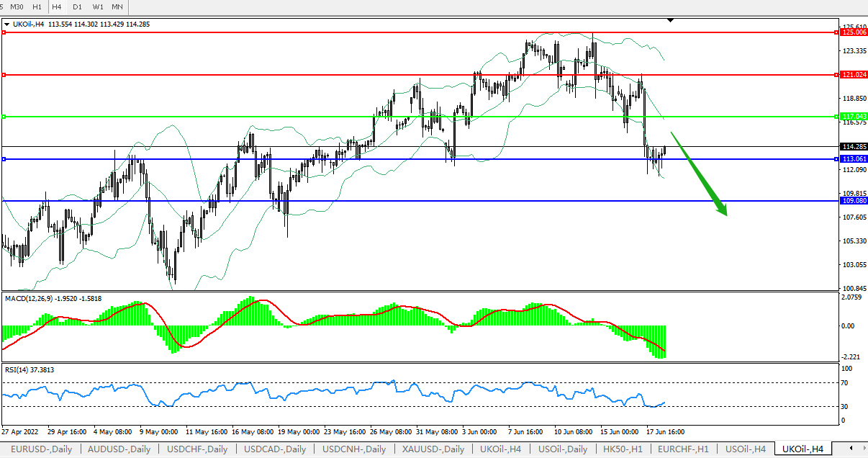Select the green downward arrow drawn on chart
868x458 pixels.
pyautogui.click(x=699, y=174)
